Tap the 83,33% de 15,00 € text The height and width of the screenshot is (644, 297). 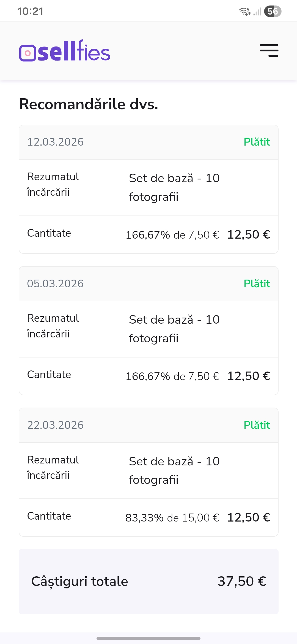click(172, 518)
